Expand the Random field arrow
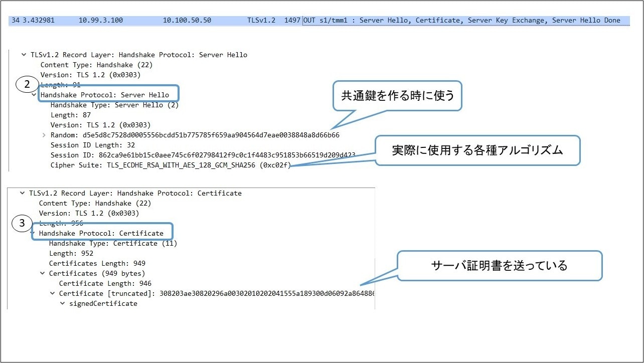644x363 pixels. pyautogui.click(x=44, y=135)
